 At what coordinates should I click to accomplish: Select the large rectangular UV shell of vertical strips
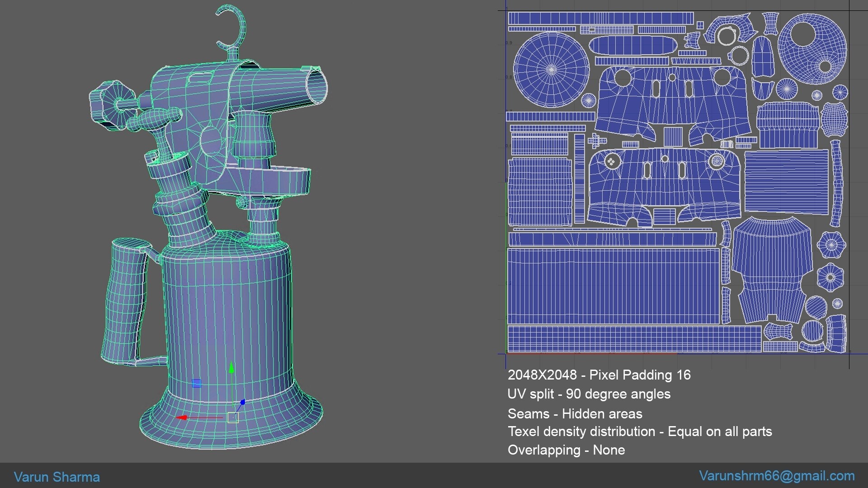613,286
